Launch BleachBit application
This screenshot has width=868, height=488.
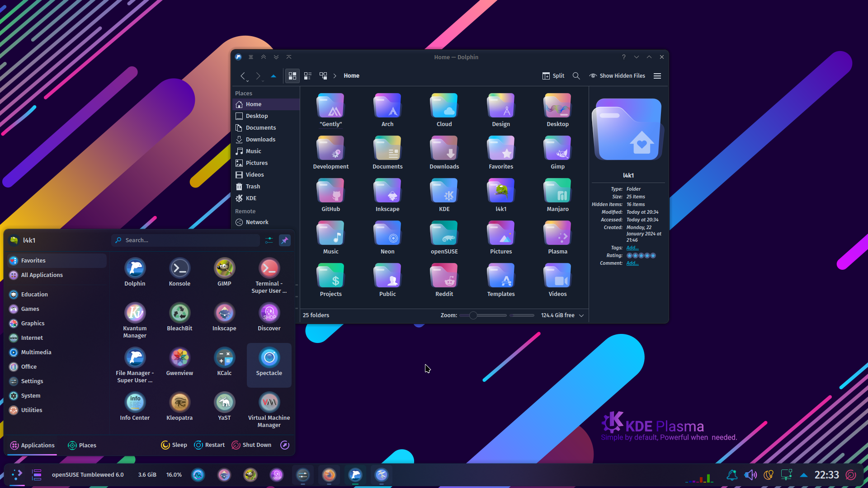pos(179,317)
